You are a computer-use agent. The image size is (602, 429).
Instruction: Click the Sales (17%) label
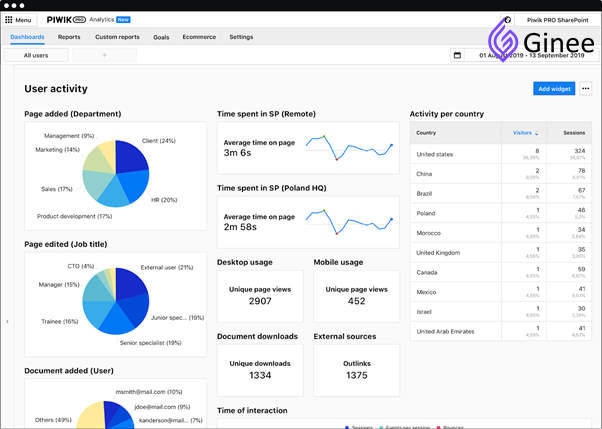click(57, 189)
